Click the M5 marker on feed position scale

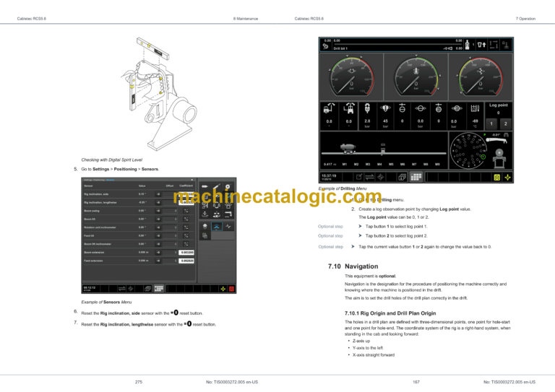click(x=391, y=165)
